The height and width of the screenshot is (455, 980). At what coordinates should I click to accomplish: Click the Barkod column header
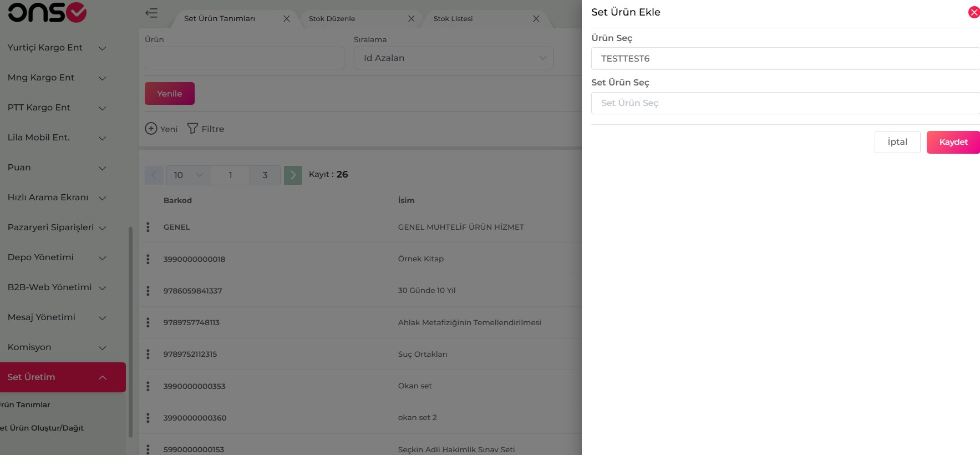(x=177, y=200)
